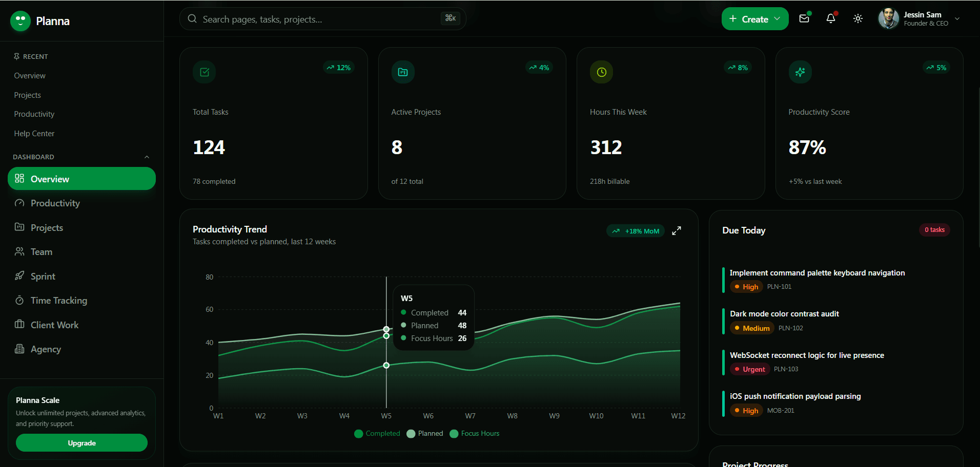980x467 pixels.
Task: Focus the search pages, tasks, projects field
Action: (x=323, y=19)
